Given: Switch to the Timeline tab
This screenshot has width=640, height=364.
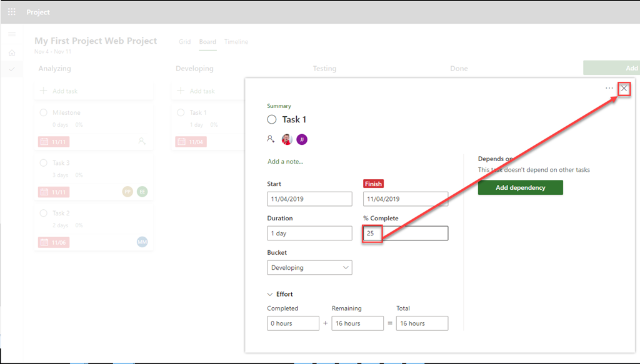Looking at the screenshot, I should [x=236, y=42].
